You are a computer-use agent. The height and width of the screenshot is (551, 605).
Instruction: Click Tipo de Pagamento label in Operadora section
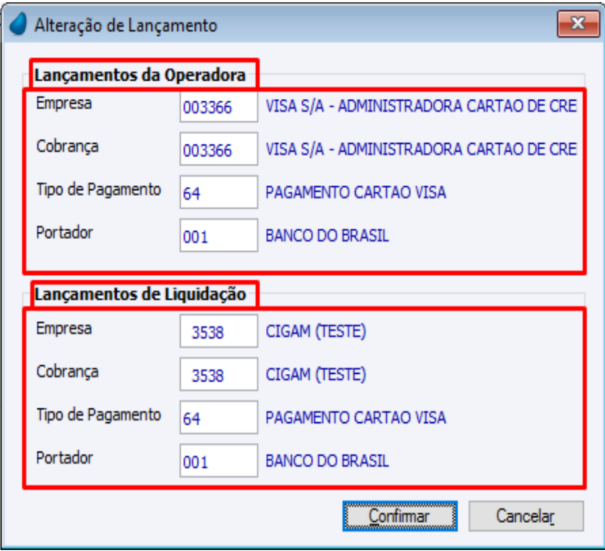pyautogui.click(x=99, y=190)
